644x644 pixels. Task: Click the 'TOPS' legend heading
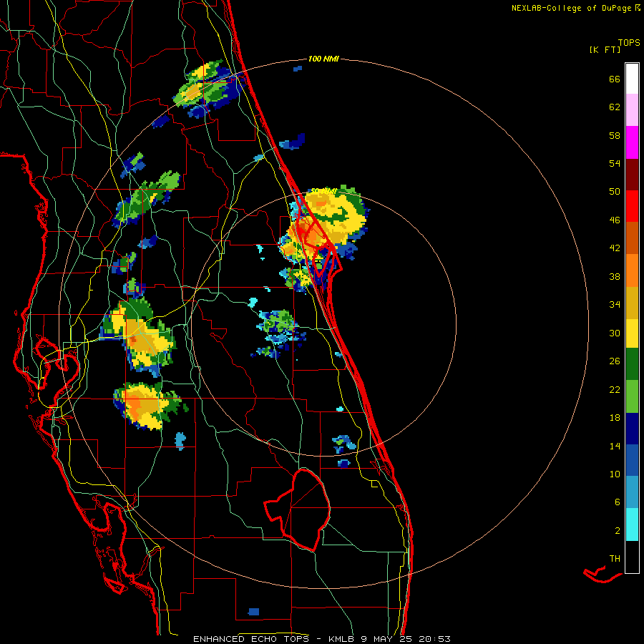coord(629,43)
